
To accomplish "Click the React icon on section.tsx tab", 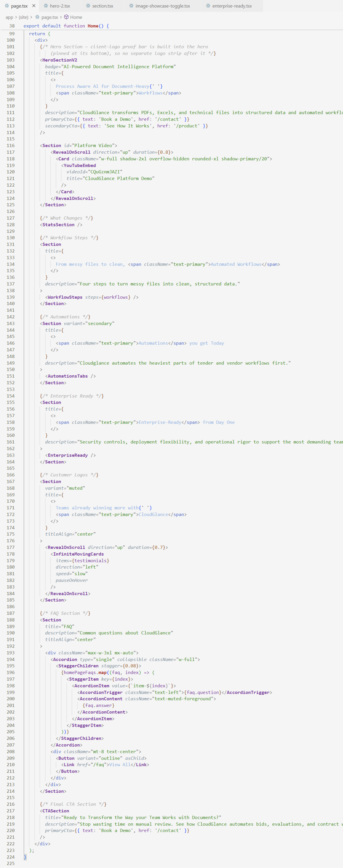I will (88, 6).
